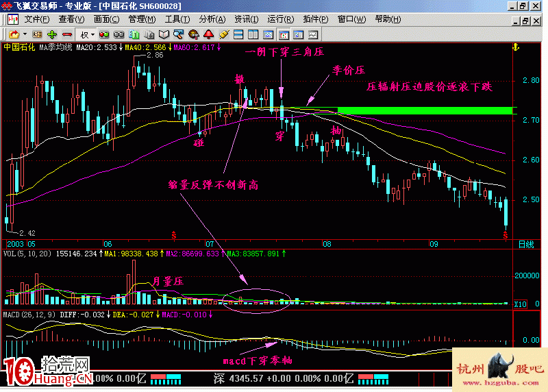The width and height of the screenshot is (548, 392).
Task: Toggle the 权 adjustment button
Action: (84, 35)
